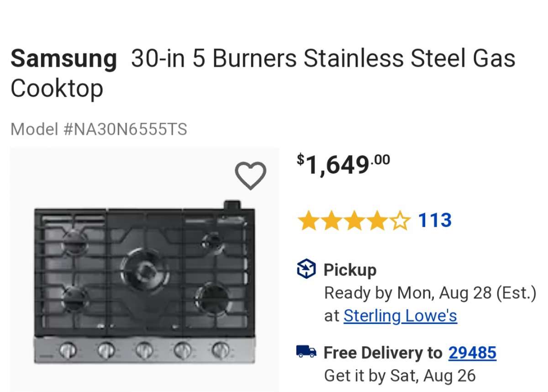Image resolution: width=548 pixels, height=392 pixels.
Task: Change delivery zip code 29485
Action: (472, 353)
